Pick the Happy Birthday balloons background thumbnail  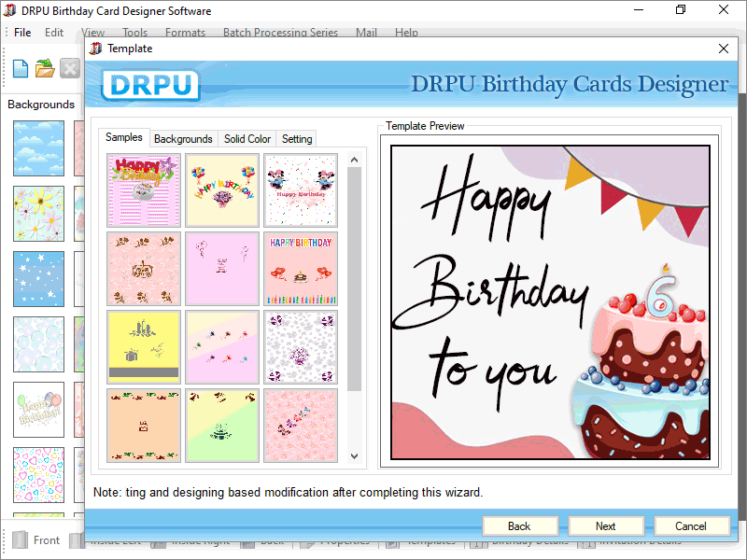38,410
